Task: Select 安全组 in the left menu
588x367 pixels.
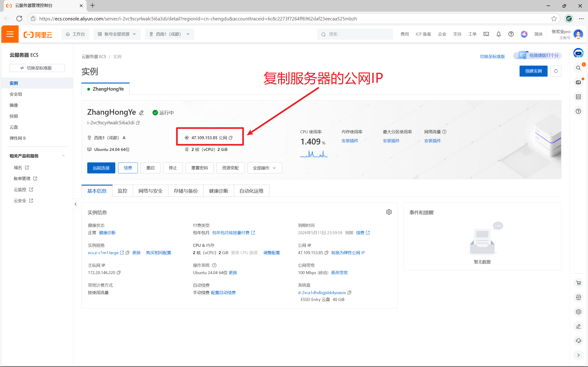Action: click(16, 94)
